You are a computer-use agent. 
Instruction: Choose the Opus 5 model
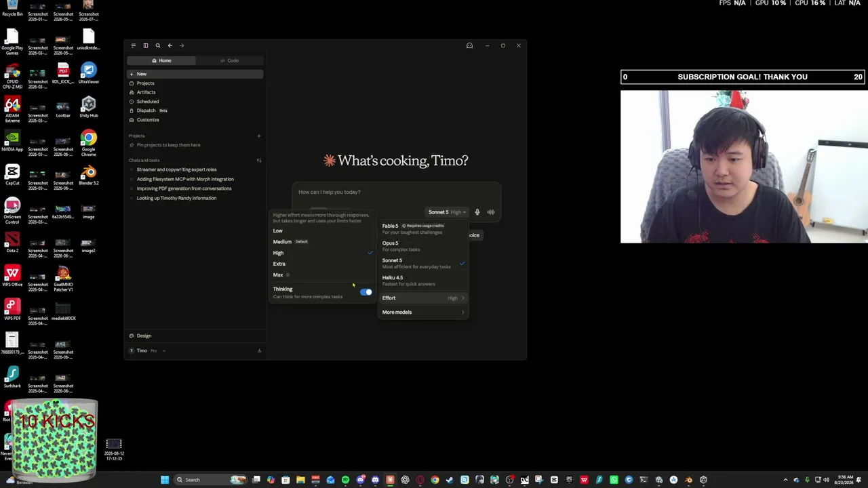(423, 246)
